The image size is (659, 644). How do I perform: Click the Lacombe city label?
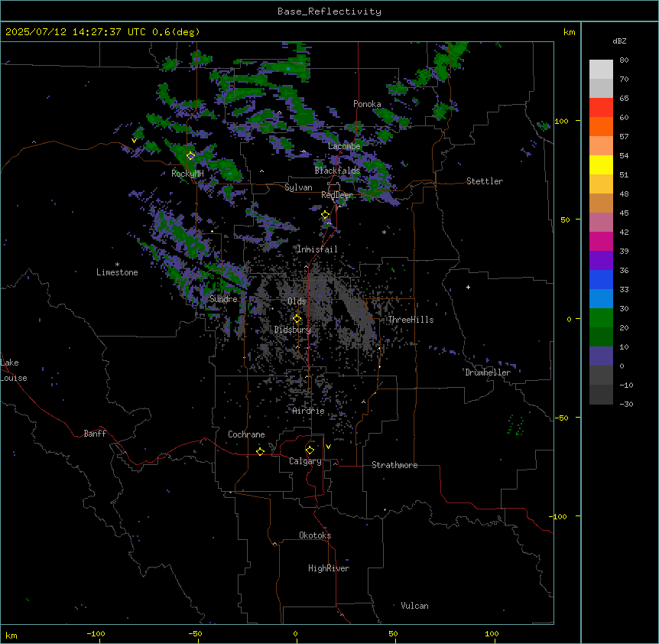pos(344,146)
